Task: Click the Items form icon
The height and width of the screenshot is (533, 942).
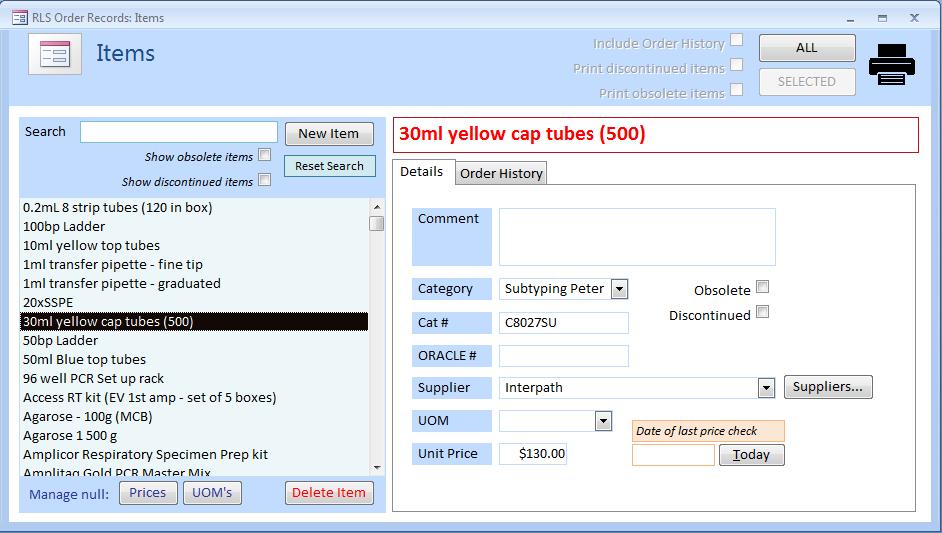Action: click(55, 54)
